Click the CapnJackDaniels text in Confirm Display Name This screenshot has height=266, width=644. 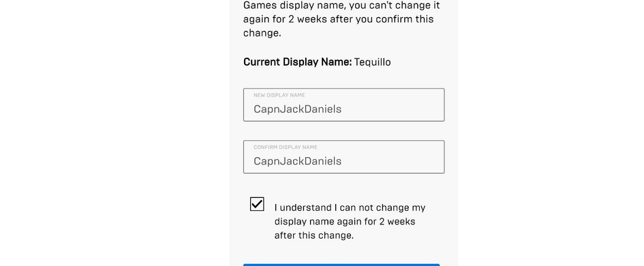pos(297,161)
